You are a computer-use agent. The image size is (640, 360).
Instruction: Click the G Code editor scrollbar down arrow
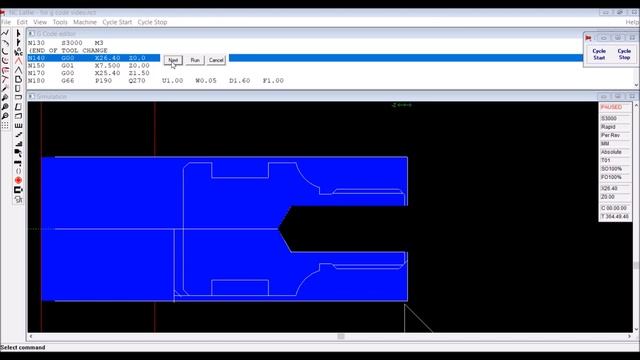click(636, 85)
